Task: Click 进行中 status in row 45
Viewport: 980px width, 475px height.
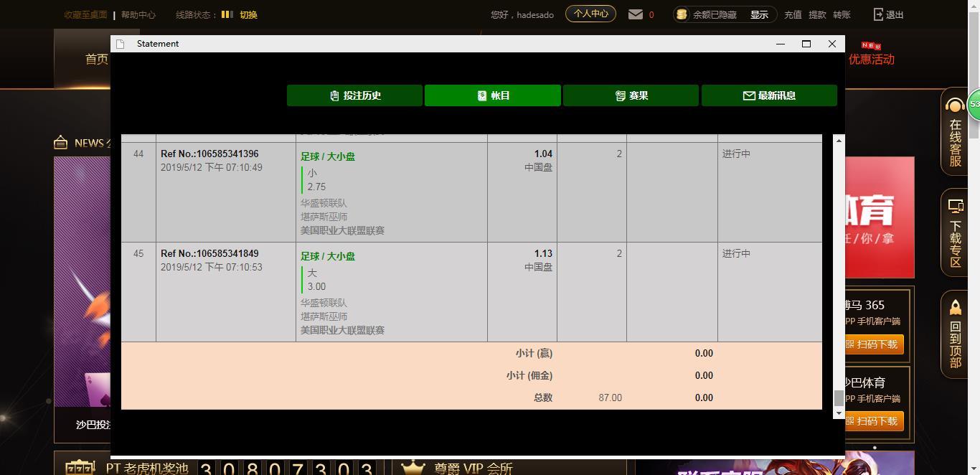Action: coord(736,253)
